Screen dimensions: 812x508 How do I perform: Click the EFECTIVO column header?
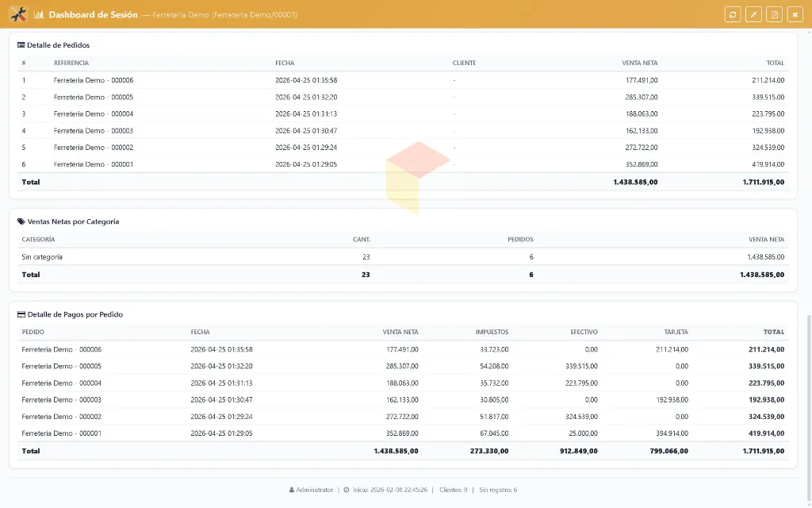tap(584, 332)
